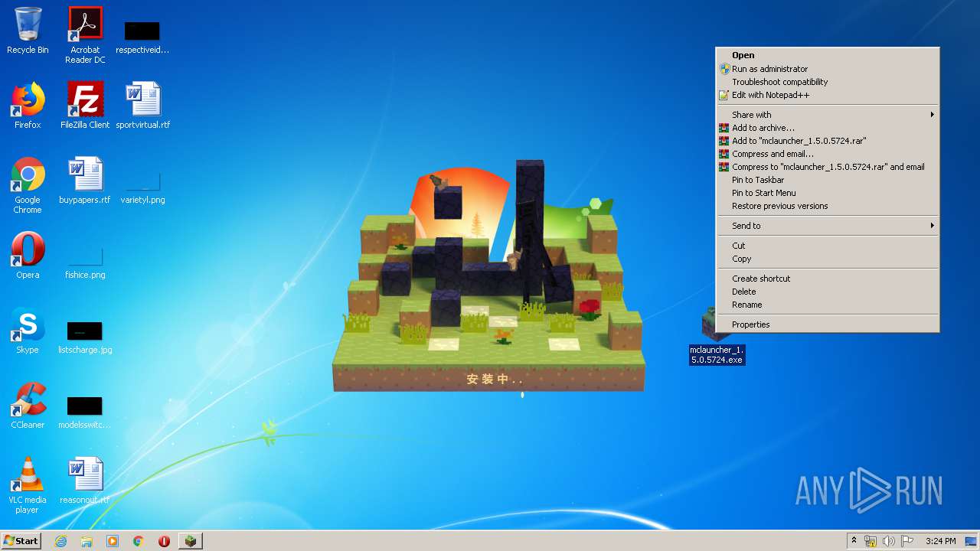Switch to mclauncher installer taskbar button
Image resolution: width=980 pixels, height=551 pixels.
(190, 541)
